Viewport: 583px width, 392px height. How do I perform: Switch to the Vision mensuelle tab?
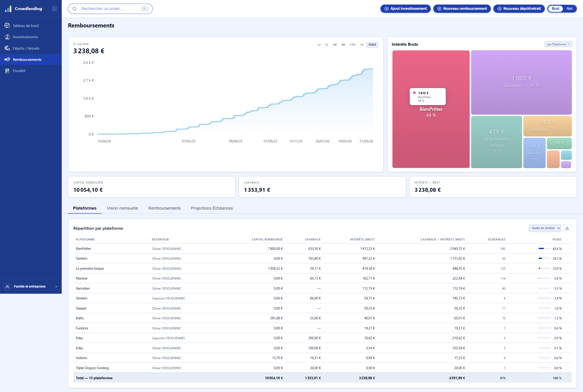(x=122, y=208)
